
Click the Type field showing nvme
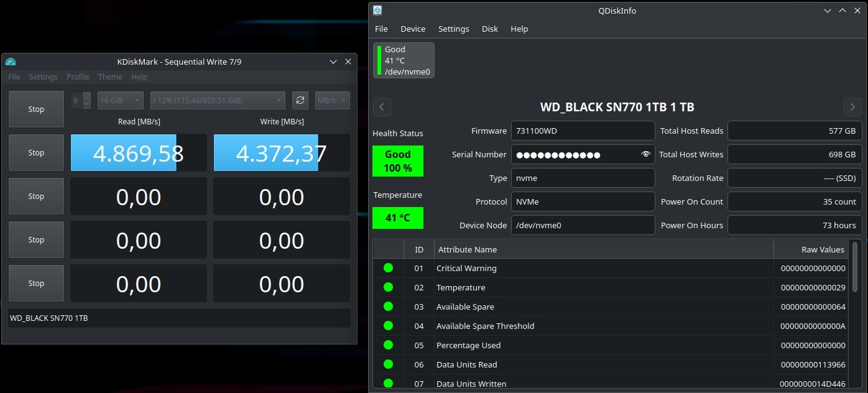click(x=583, y=178)
